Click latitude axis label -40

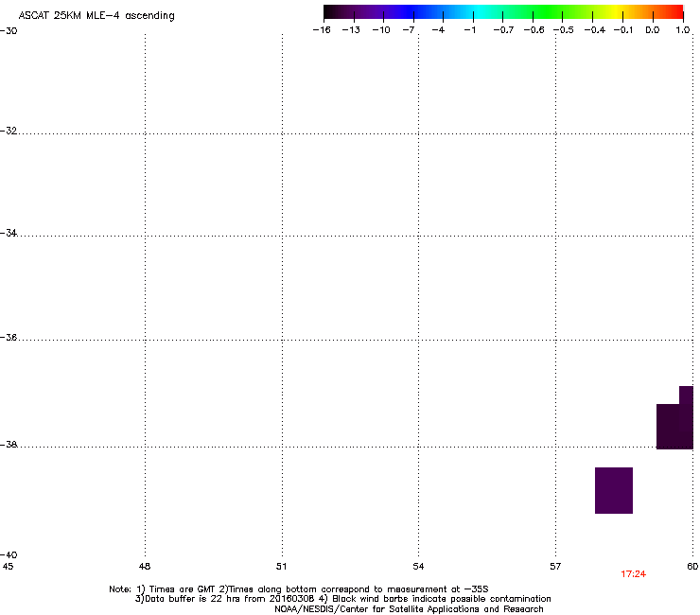(9, 555)
